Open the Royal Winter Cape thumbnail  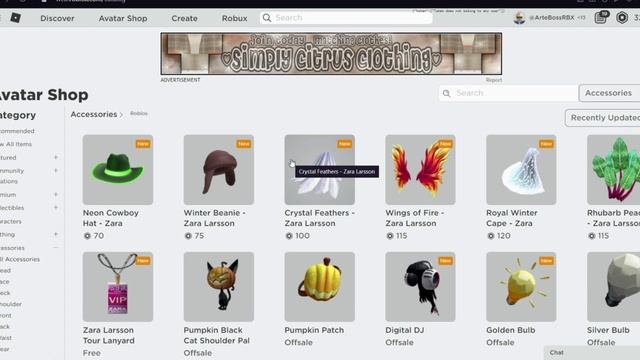pyautogui.click(x=521, y=170)
